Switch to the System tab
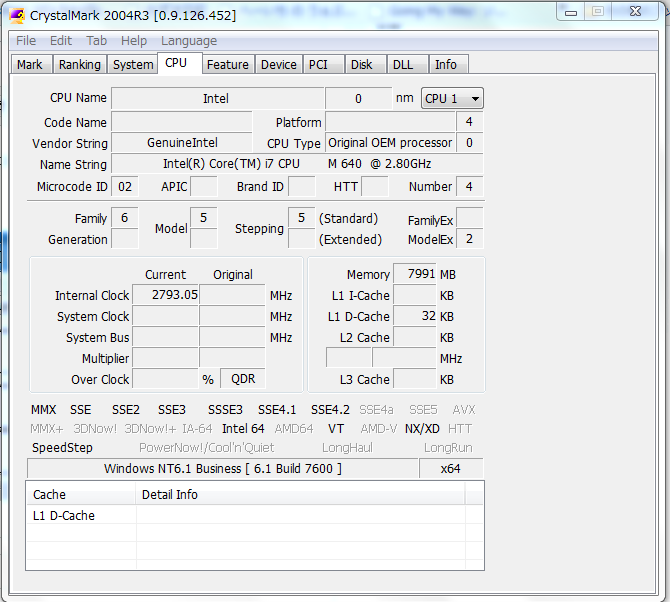Viewport: 670px width, 602px height. click(133, 65)
